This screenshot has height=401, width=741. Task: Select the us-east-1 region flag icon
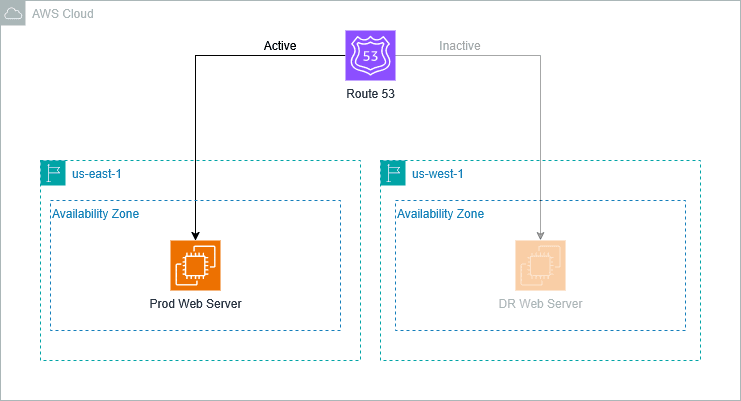click(53, 173)
